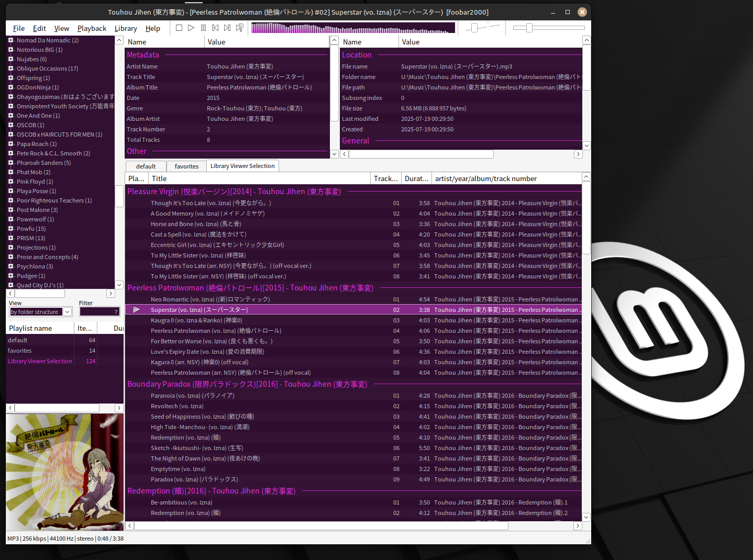Click the Genre value in Metadata panel

(254, 108)
